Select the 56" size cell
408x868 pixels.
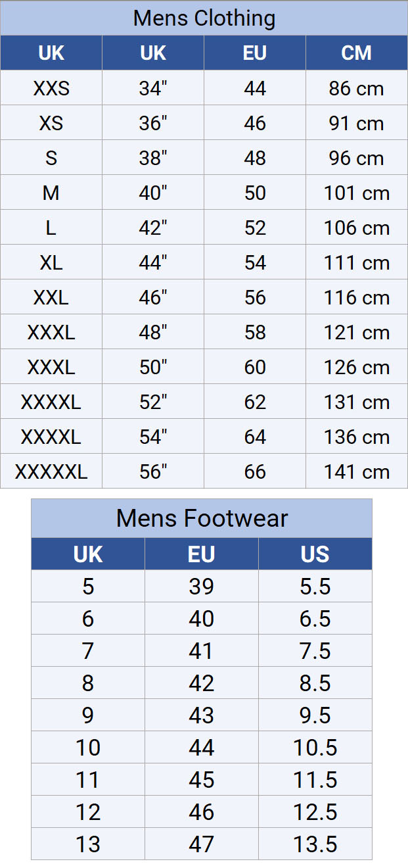tap(153, 471)
